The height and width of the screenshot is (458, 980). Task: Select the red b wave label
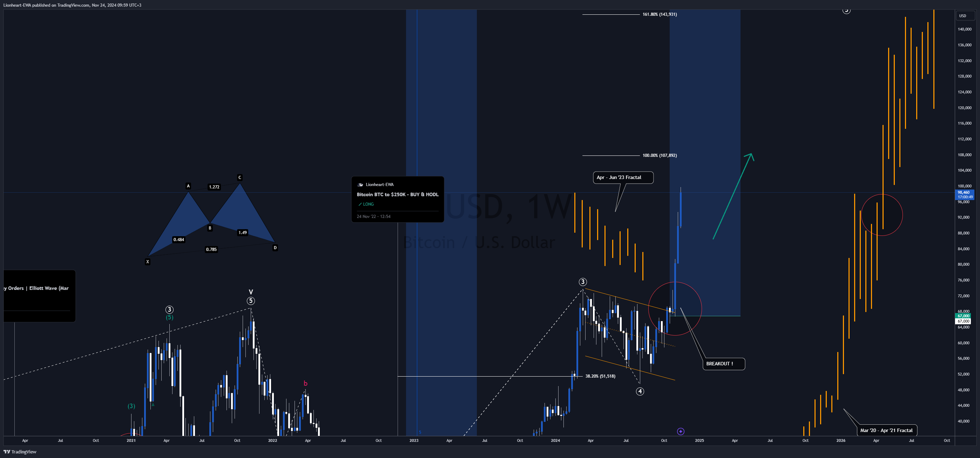(x=305, y=383)
